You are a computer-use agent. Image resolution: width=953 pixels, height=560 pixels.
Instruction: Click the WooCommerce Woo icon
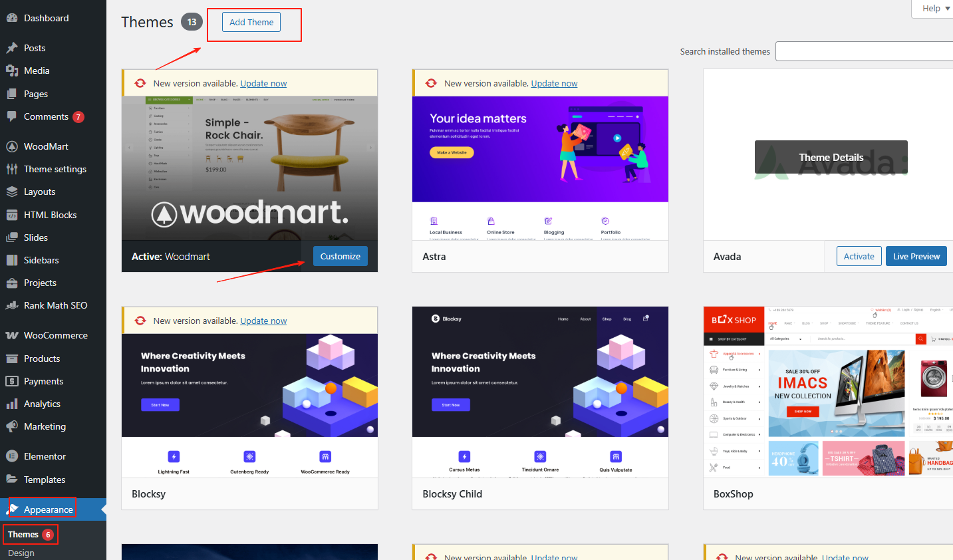tap(12, 335)
